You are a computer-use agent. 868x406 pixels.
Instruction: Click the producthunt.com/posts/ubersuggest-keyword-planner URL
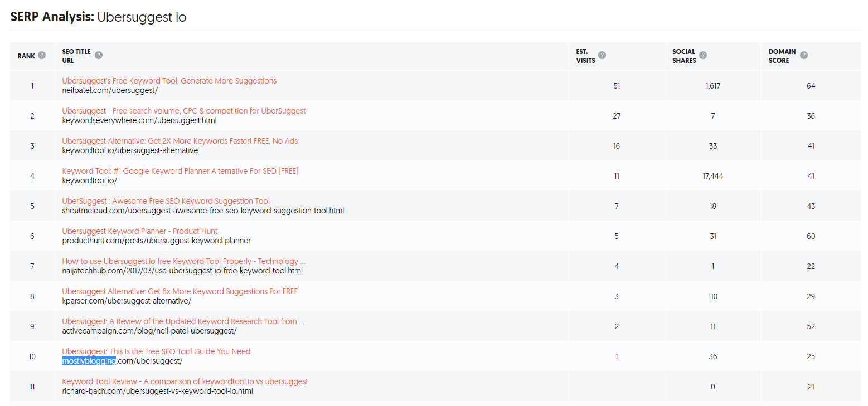tap(157, 241)
